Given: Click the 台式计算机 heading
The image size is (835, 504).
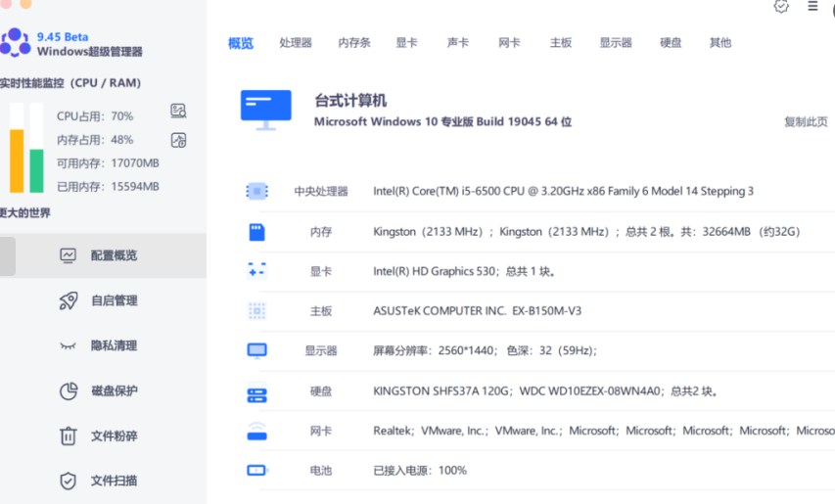Looking at the screenshot, I should [350, 101].
